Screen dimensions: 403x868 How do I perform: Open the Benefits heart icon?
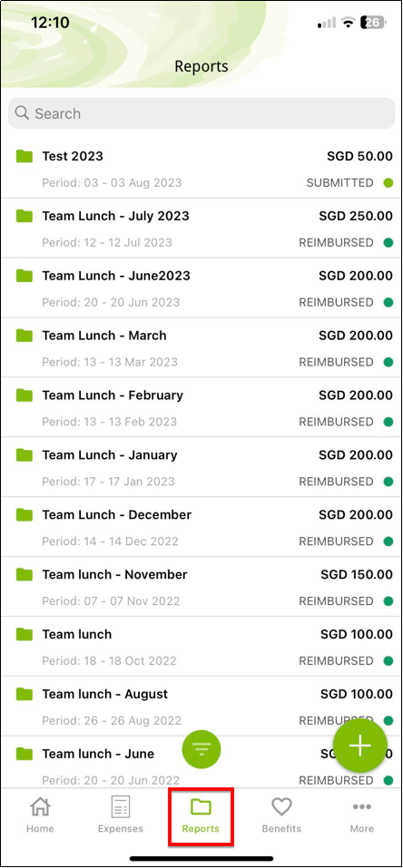tap(281, 806)
